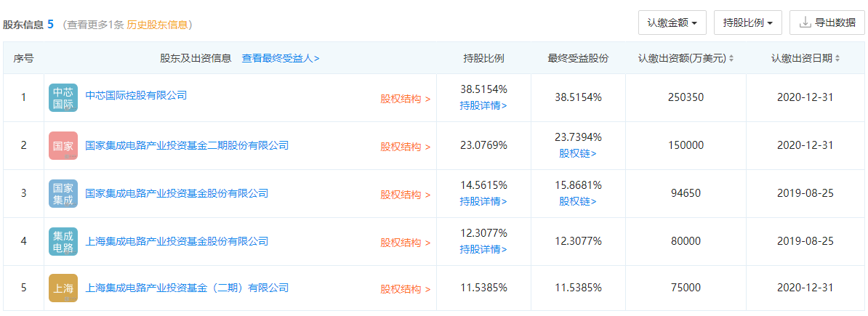
Task: Click the 集成电路 shareholder logo icon
Action: pyautogui.click(x=63, y=241)
